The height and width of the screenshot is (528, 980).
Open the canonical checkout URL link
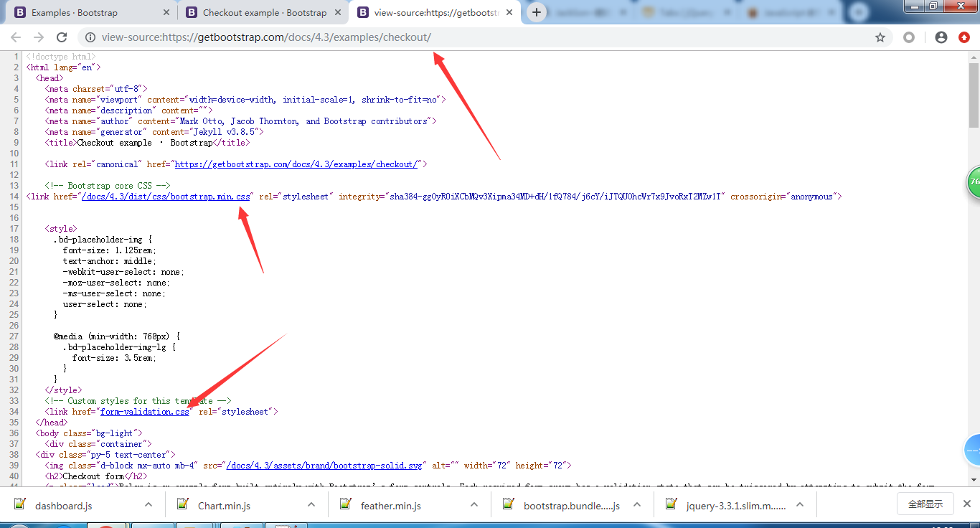point(296,164)
